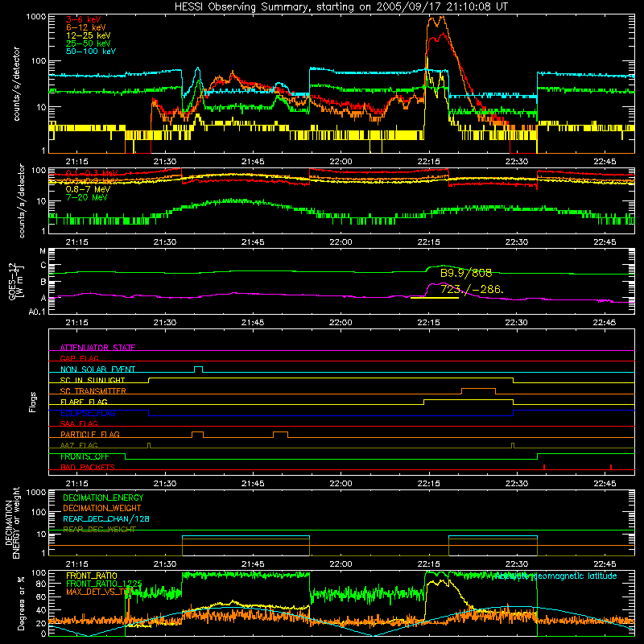Select the PARTICLE_FLAG label
Screen dimensions: 644x644
pyautogui.click(x=90, y=435)
